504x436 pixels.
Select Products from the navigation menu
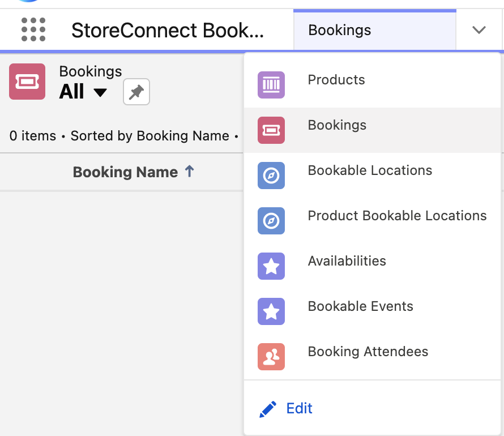(x=372, y=85)
